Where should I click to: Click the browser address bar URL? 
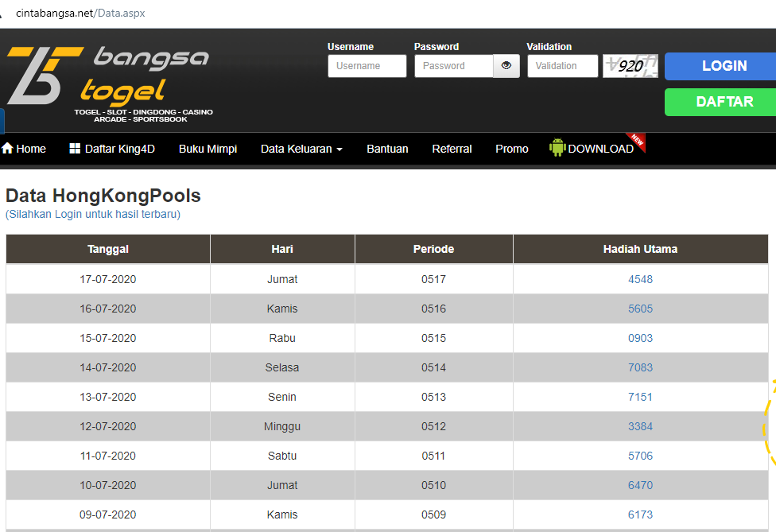(x=80, y=13)
